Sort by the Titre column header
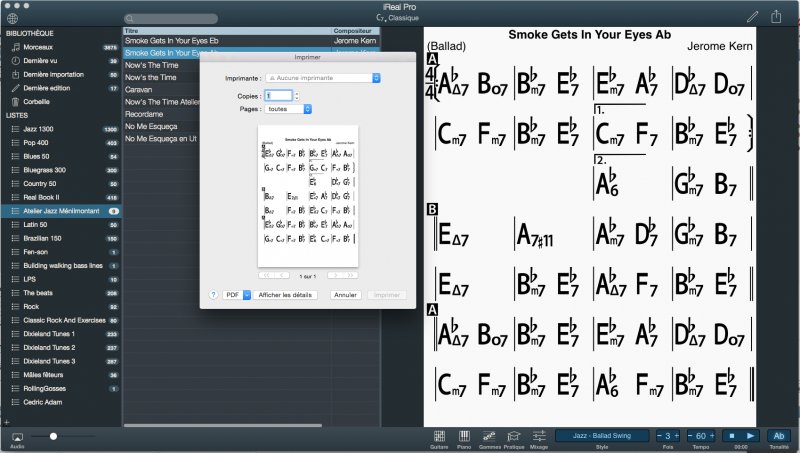The image size is (800, 453). coord(228,31)
